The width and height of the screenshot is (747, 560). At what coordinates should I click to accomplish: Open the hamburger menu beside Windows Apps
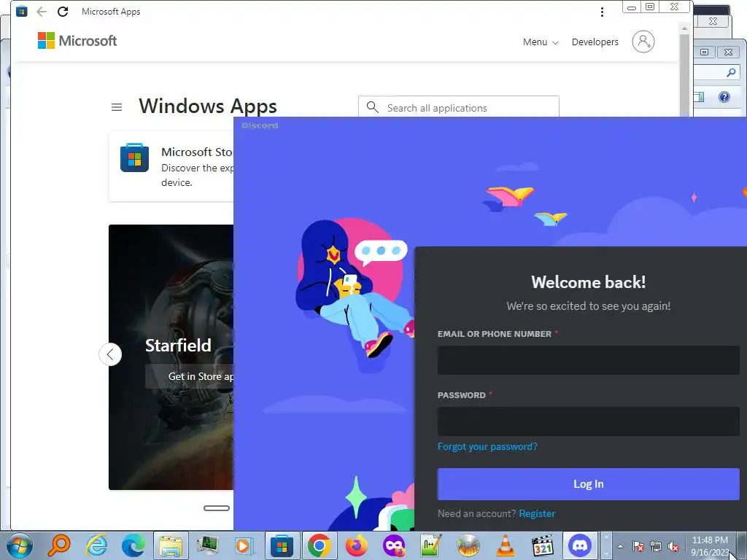click(117, 107)
